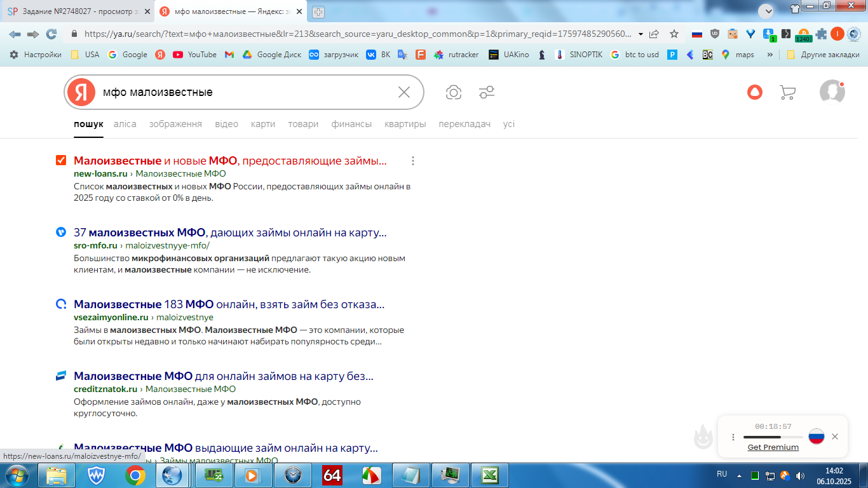Switch to the Задание №2748027 browser tab
The image size is (868, 488).
[x=78, y=11]
